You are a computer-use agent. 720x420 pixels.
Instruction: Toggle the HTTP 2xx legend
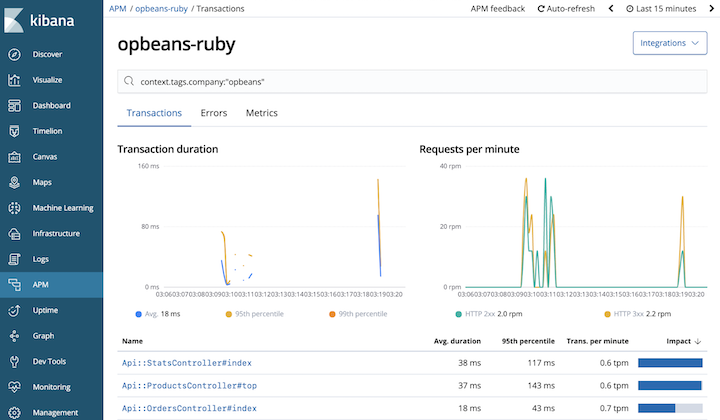point(489,314)
